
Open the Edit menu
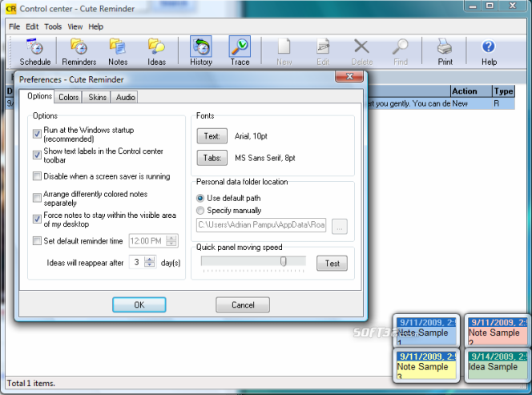click(x=32, y=26)
